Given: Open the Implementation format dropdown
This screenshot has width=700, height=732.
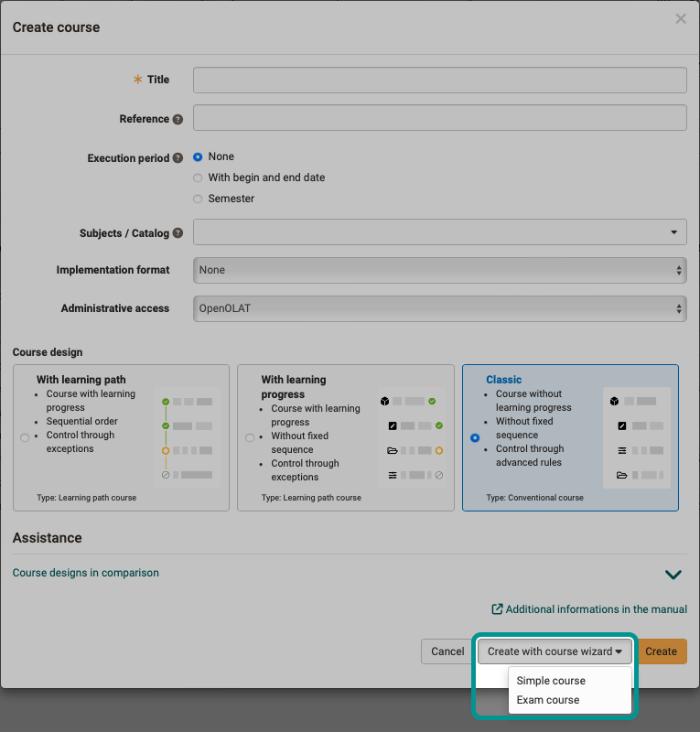Looking at the screenshot, I should pos(439,270).
